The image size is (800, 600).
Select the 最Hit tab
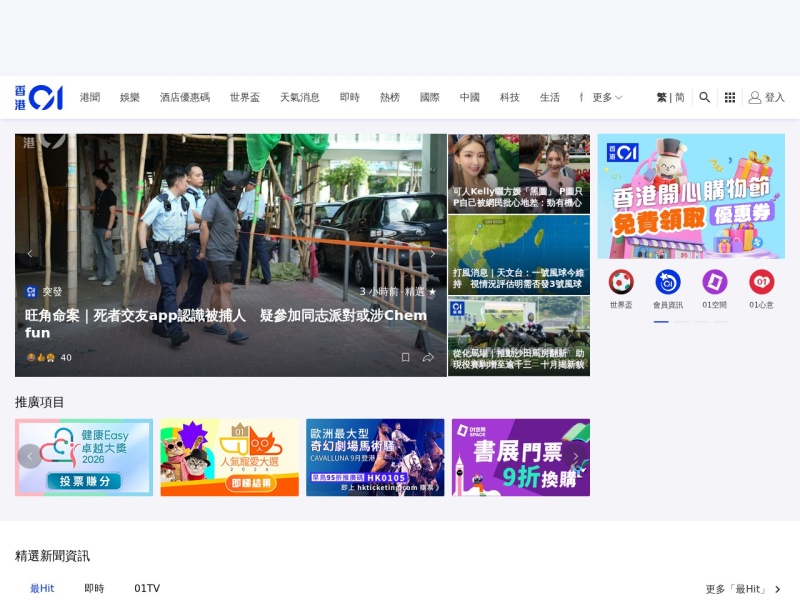[42, 588]
